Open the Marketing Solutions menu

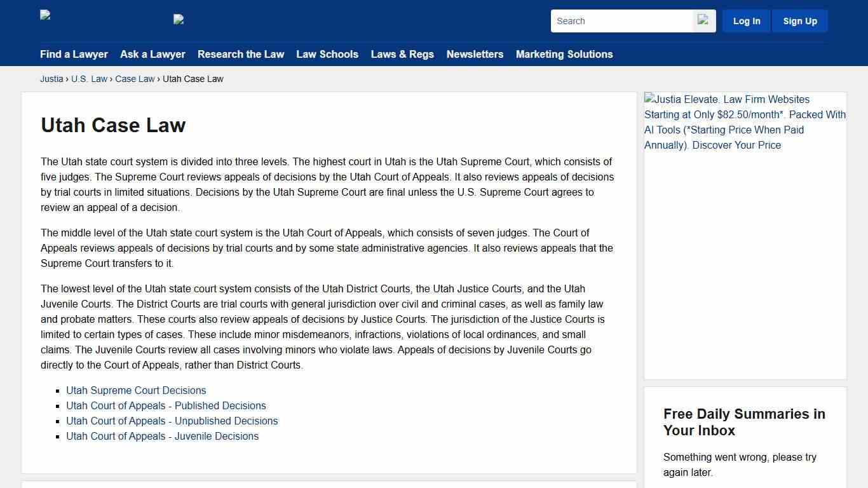564,54
